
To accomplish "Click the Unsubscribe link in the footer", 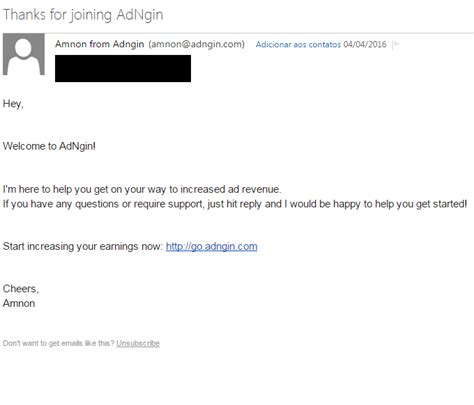I will (x=138, y=343).
